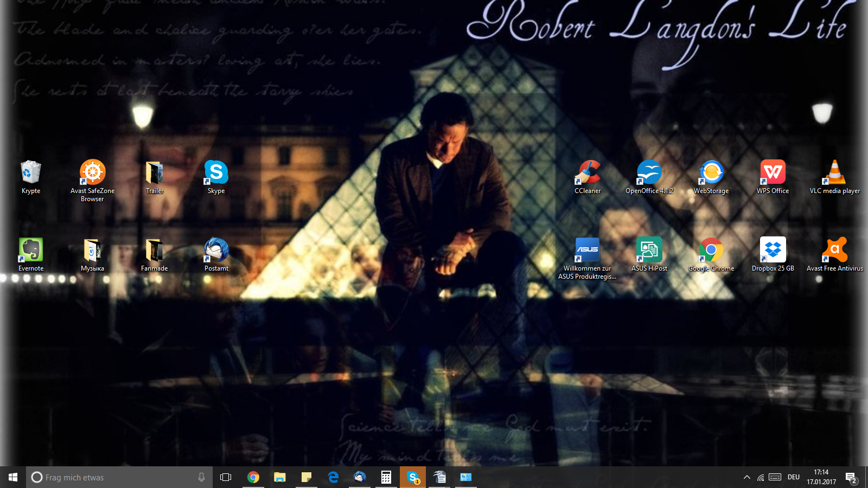Click the Avast Free Antivirus icon

click(x=834, y=251)
